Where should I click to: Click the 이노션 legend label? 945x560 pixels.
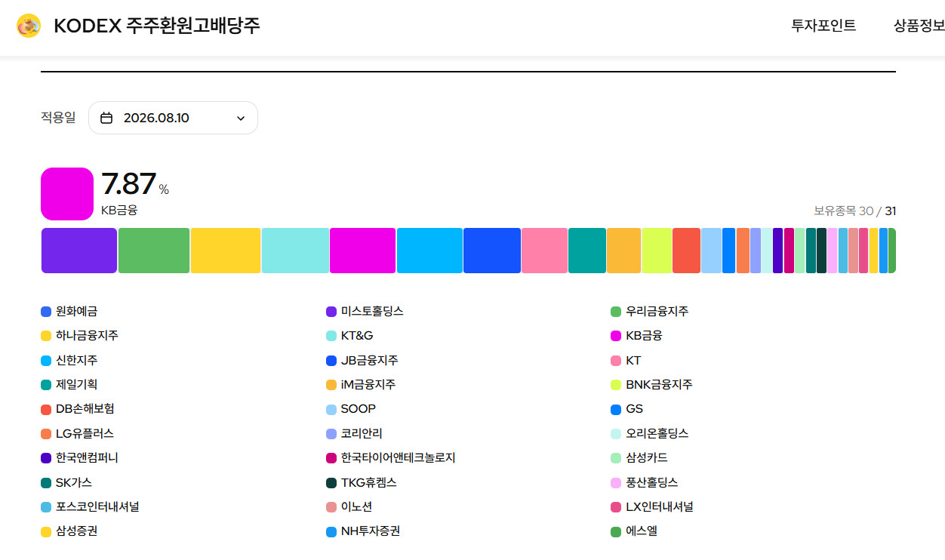[356, 507]
